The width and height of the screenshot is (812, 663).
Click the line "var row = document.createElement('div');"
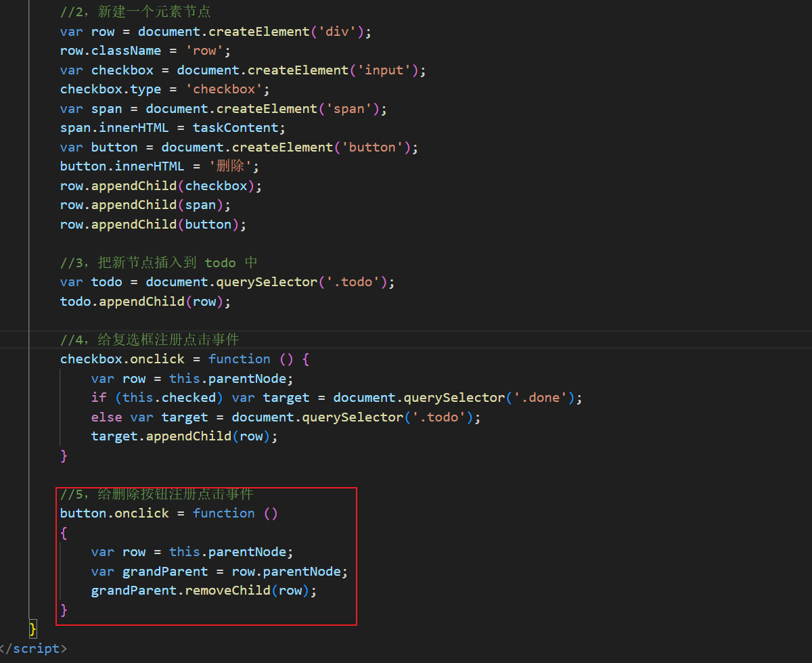pos(216,31)
